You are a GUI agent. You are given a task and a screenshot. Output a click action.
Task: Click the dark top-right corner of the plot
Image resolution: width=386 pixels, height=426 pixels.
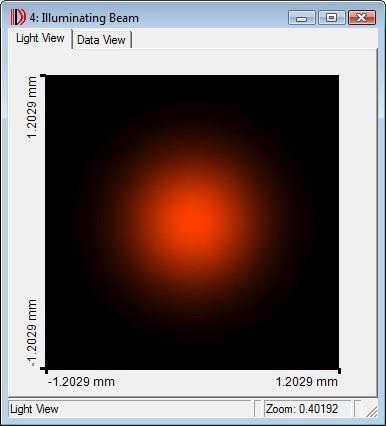point(328,86)
